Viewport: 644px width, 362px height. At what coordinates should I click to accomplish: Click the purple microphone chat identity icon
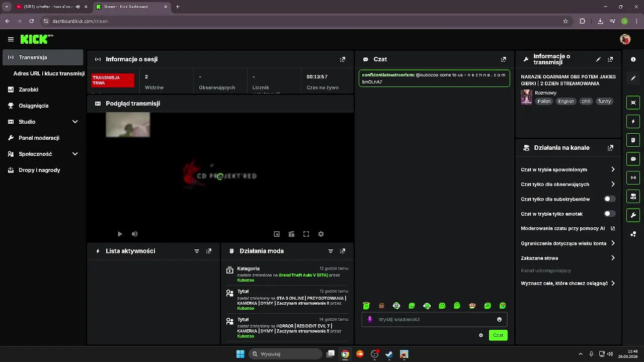pyautogui.click(x=370, y=319)
